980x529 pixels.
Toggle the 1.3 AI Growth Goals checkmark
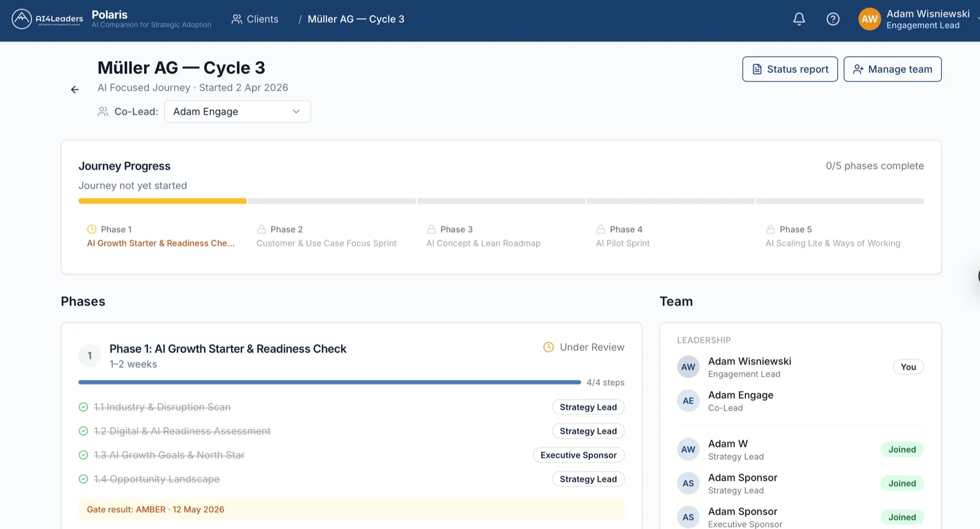83,455
